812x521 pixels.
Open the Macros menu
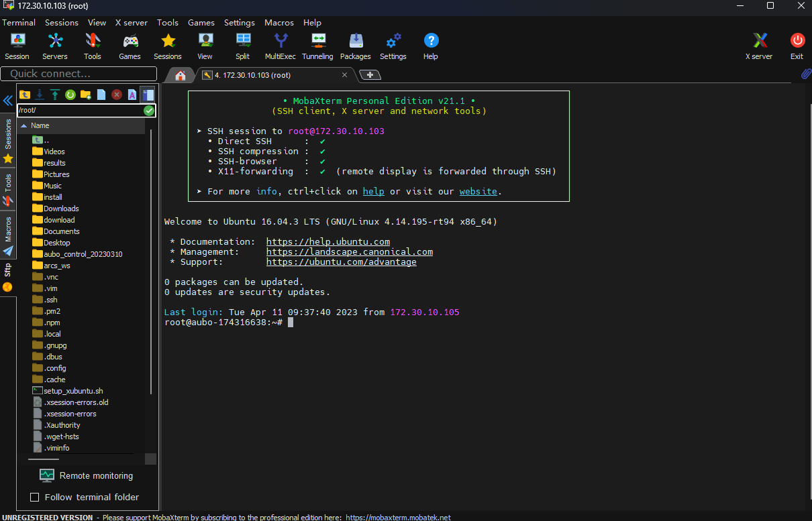279,22
